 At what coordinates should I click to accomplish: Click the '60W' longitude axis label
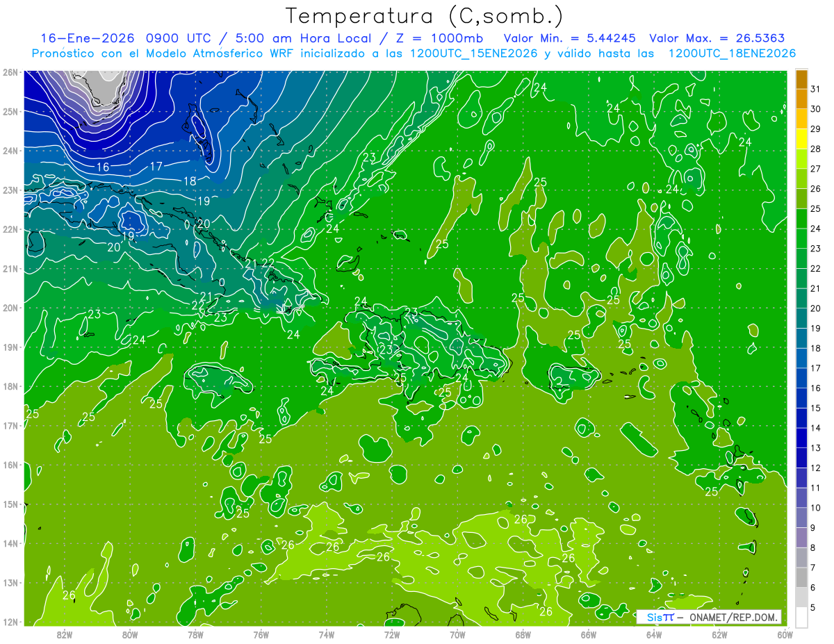point(785,634)
